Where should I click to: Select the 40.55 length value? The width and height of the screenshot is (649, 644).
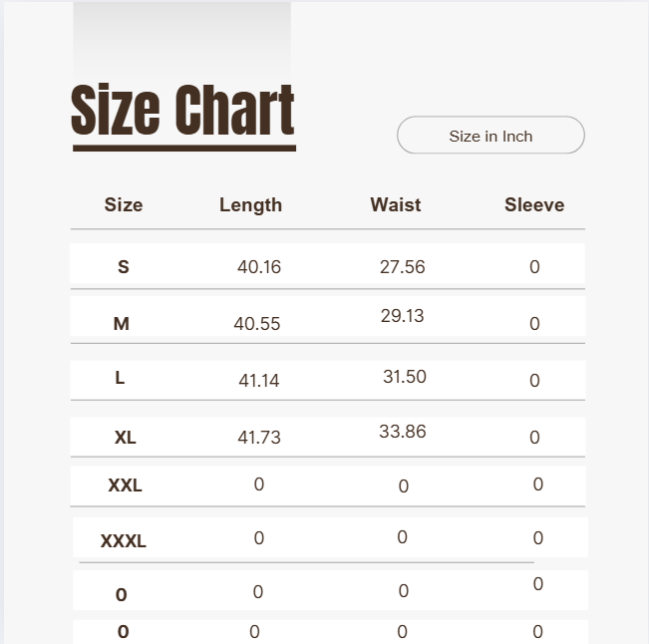click(x=257, y=324)
